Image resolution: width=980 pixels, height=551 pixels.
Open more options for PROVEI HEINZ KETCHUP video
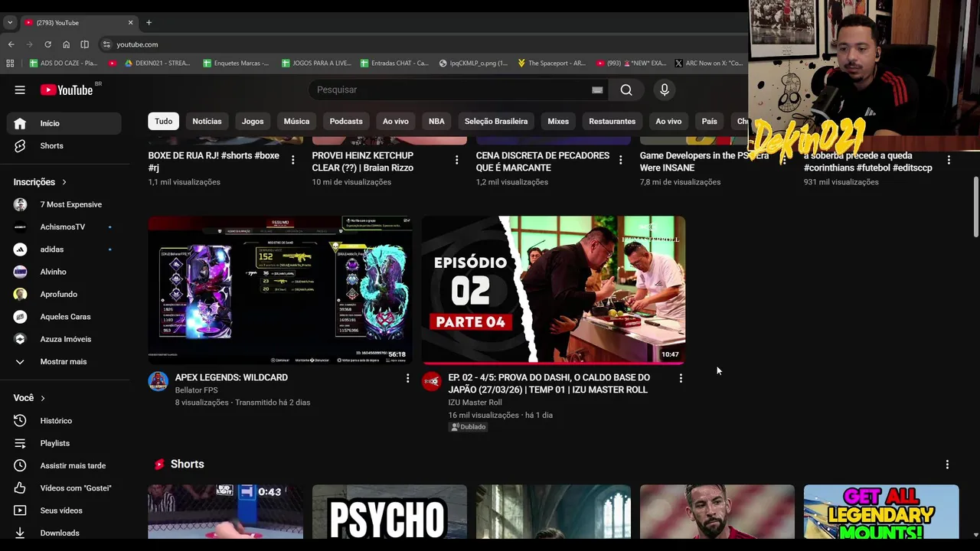[456, 160]
